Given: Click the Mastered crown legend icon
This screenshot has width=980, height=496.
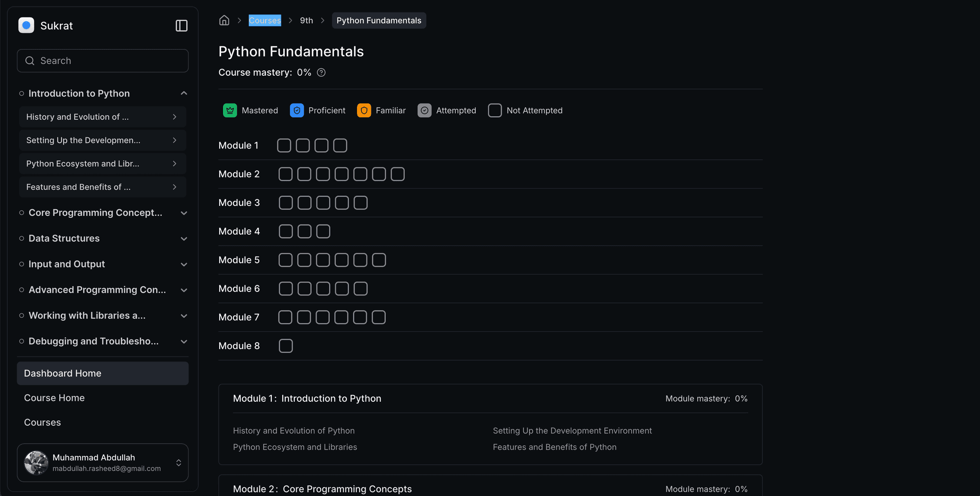Looking at the screenshot, I should [230, 110].
